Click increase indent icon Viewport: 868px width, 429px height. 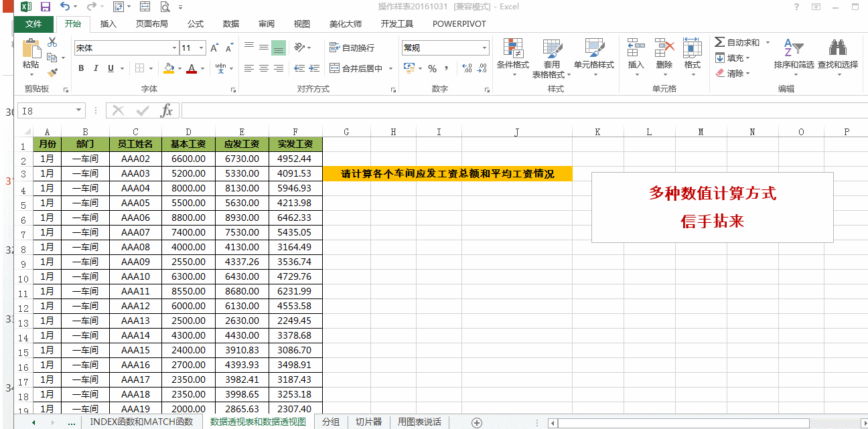[314, 68]
